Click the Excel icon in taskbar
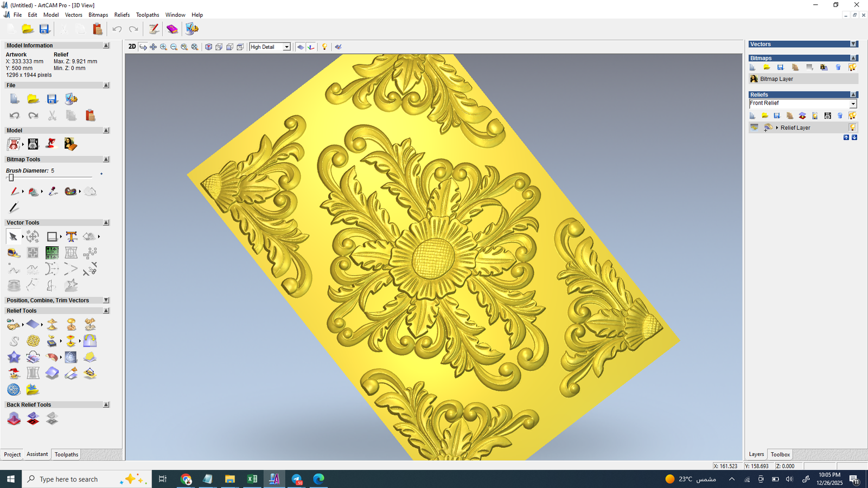868x488 pixels. (252, 479)
